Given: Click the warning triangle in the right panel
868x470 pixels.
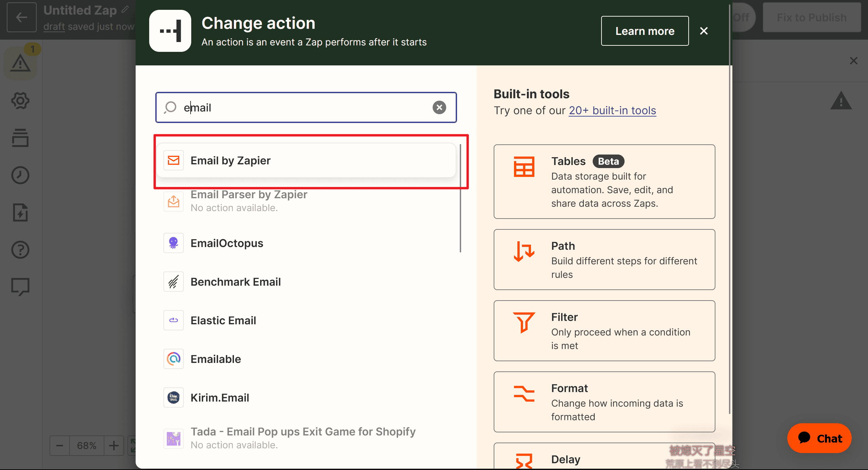Looking at the screenshot, I should point(841,101).
